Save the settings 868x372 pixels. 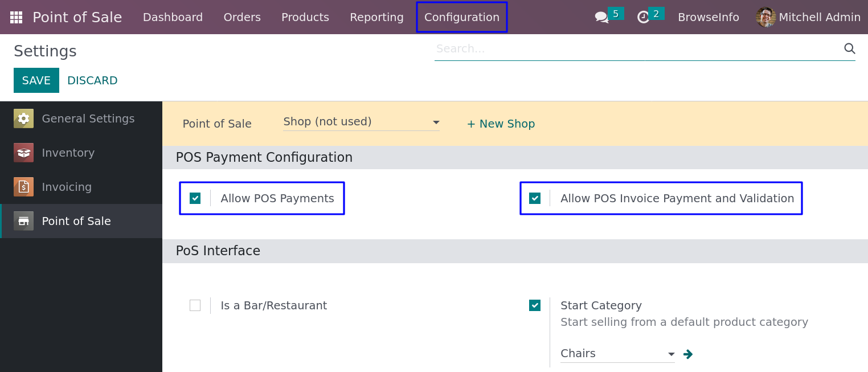click(36, 80)
